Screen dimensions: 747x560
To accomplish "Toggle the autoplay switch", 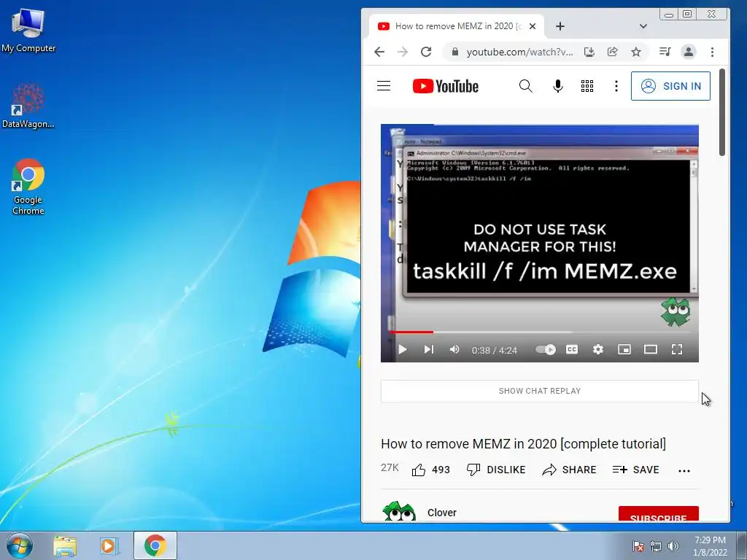I will pos(546,350).
